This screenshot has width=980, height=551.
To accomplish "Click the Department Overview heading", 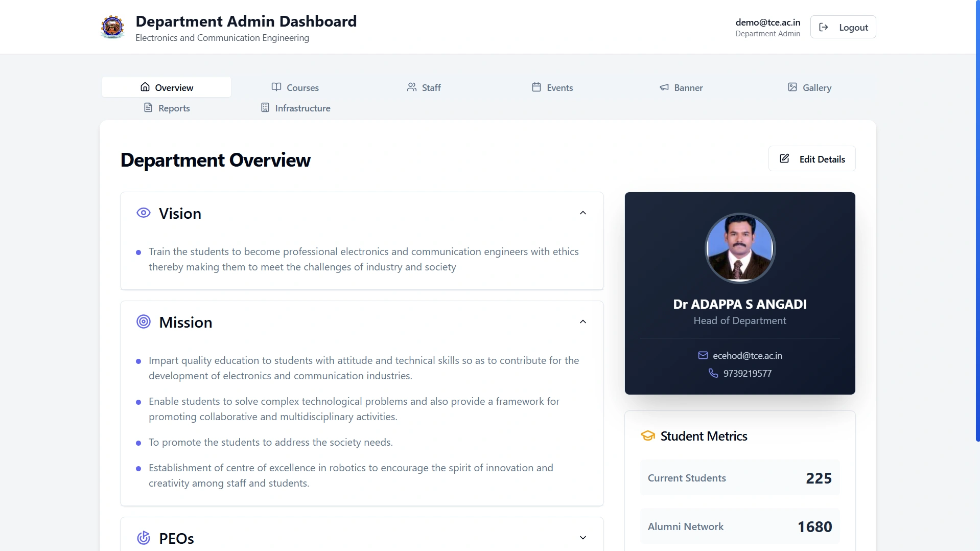I will [215, 160].
